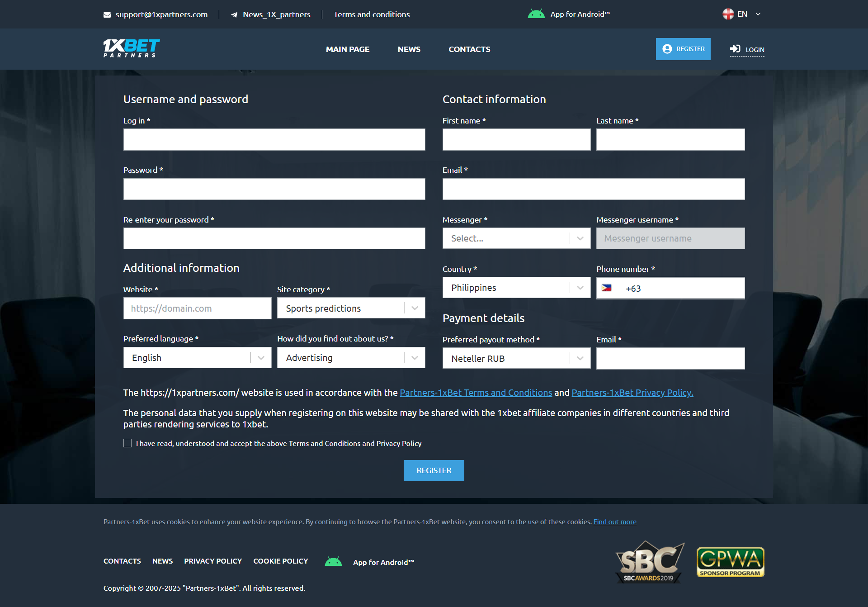Click the footer Android robot icon
This screenshot has width=868, height=607.
pyautogui.click(x=334, y=562)
